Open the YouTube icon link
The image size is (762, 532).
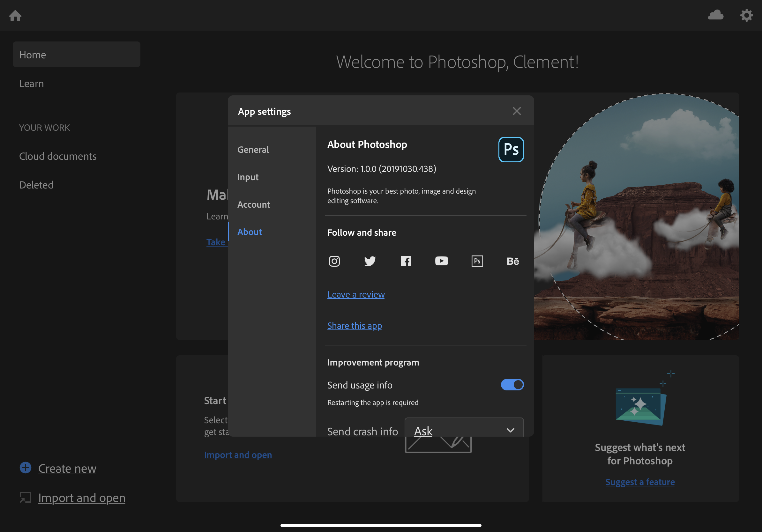[441, 261]
